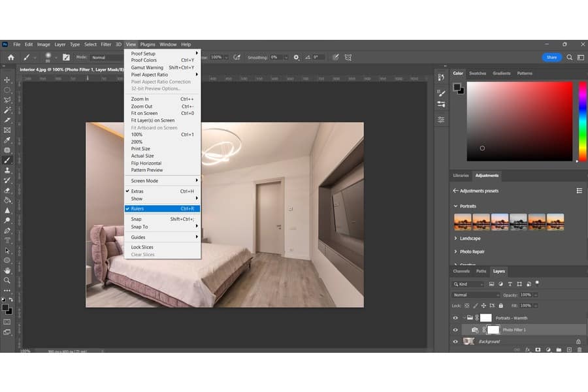Create new layer with plus icon
Viewport: 588px width, 392px height.
tap(569, 350)
